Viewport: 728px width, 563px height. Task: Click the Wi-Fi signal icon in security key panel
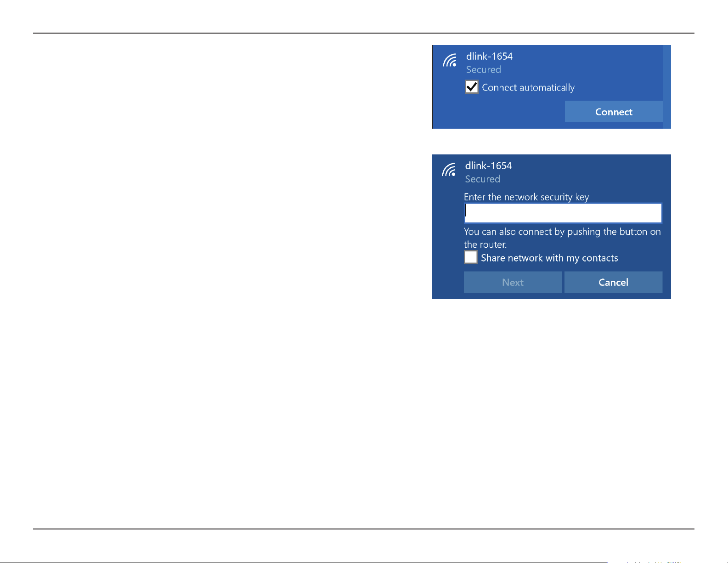(x=449, y=170)
